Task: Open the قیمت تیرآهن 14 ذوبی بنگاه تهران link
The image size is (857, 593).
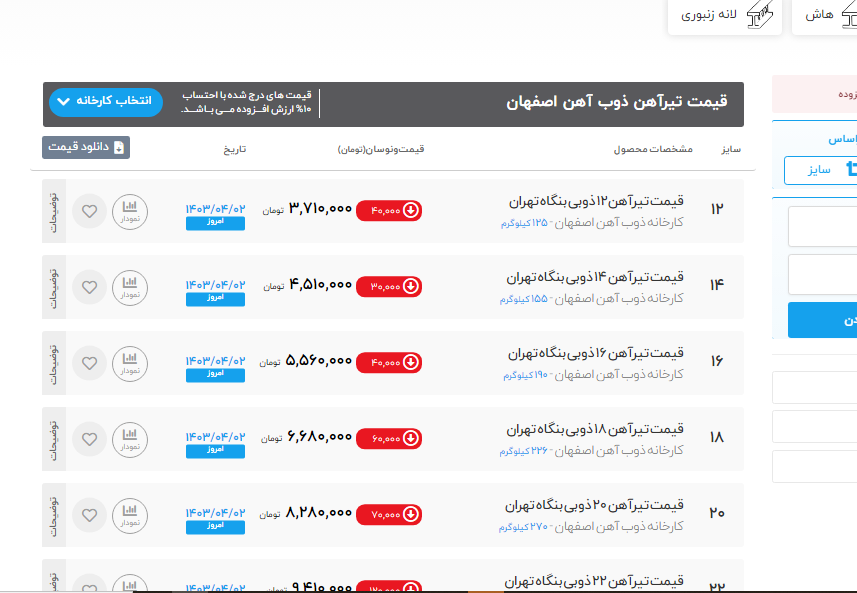Action: (597, 277)
